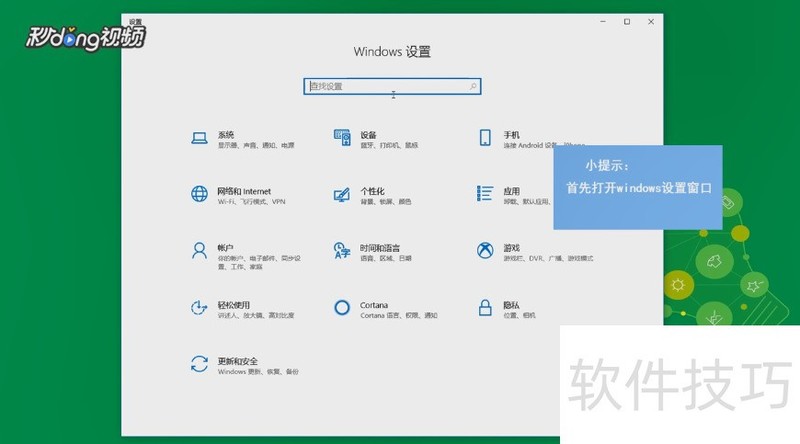Click the 更新和安全 label
The height and width of the screenshot is (444, 800).
[238, 361]
